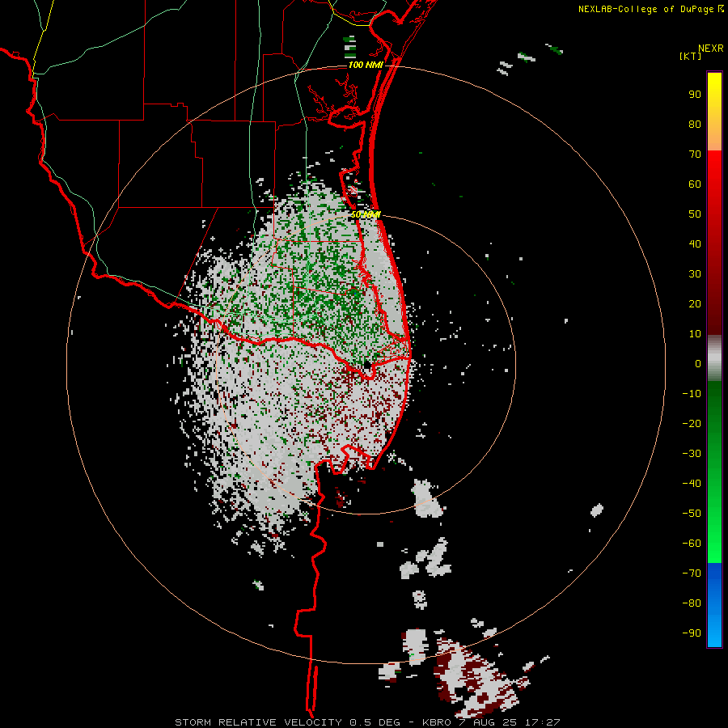Click the black radar site dot at map center

click(366, 366)
